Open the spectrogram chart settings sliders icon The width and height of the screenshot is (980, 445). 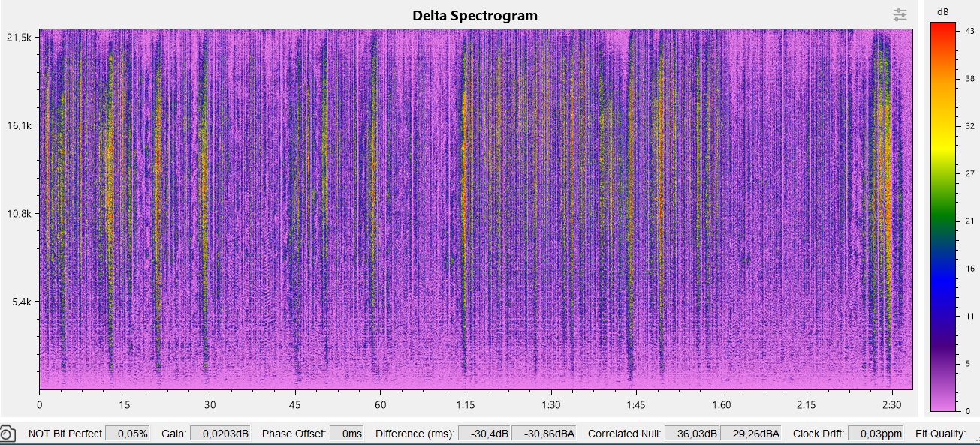pos(900,14)
